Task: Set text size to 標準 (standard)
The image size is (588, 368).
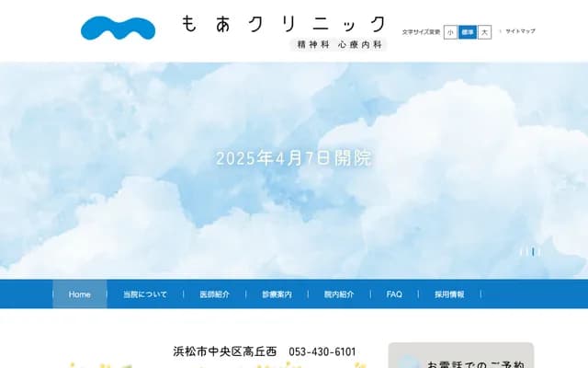Action: [468, 32]
